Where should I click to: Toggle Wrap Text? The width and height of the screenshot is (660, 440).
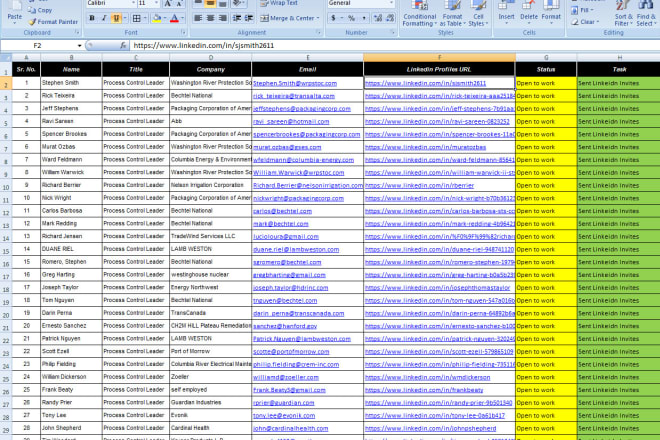pyautogui.click(x=279, y=3)
